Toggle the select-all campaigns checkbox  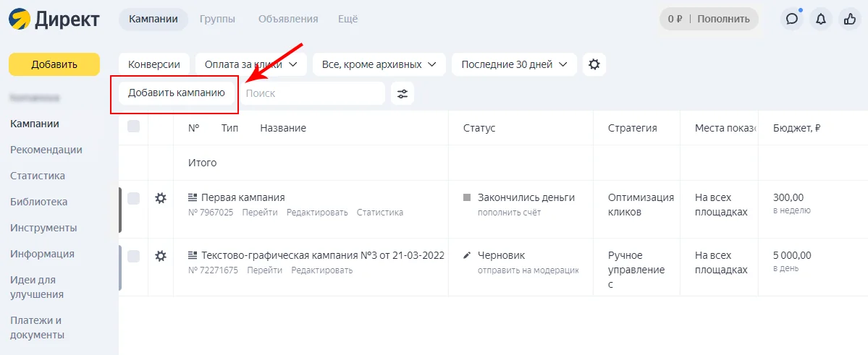(133, 127)
